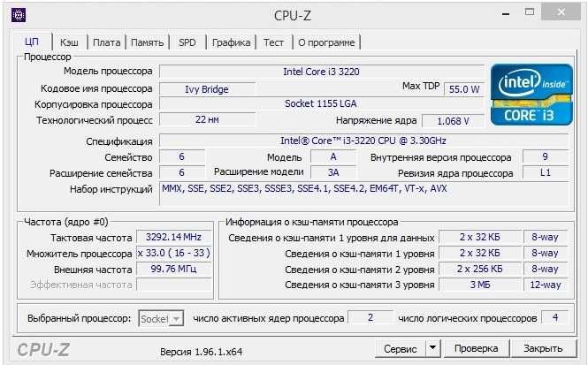588x365 pixels.
Task: Switch to the Графика tab
Action: (231, 42)
